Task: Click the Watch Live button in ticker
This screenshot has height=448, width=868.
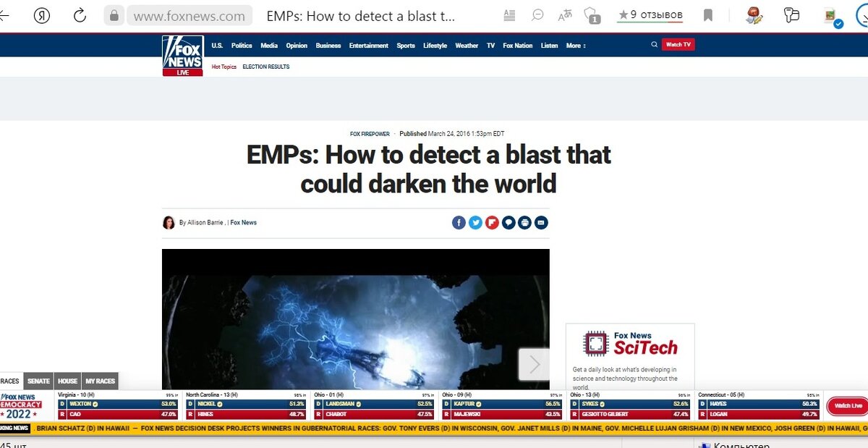Action: point(848,406)
